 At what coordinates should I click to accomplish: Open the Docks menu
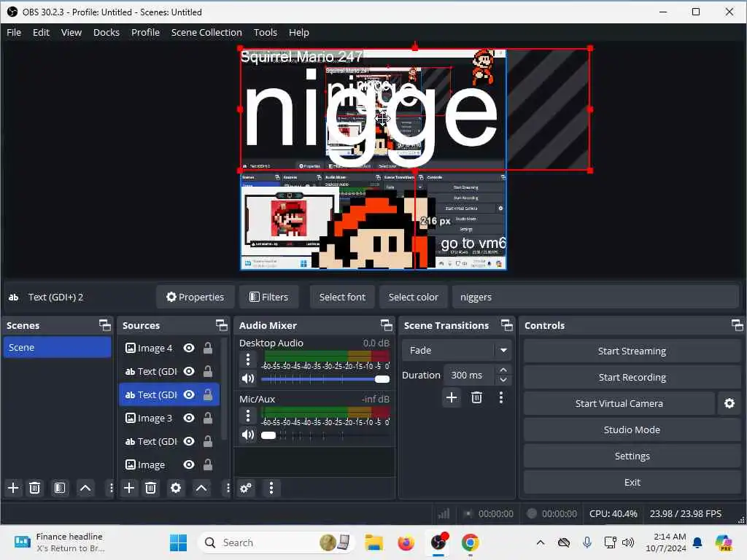click(x=107, y=32)
